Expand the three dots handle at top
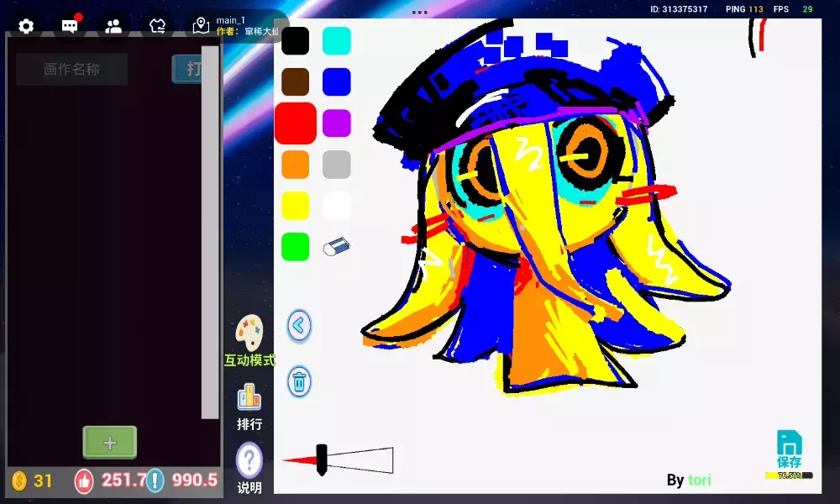Viewport: 840px width, 504px height. point(419,13)
